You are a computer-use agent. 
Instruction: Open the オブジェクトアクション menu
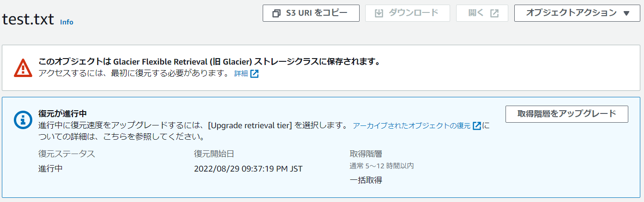click(x=578, y=13)
